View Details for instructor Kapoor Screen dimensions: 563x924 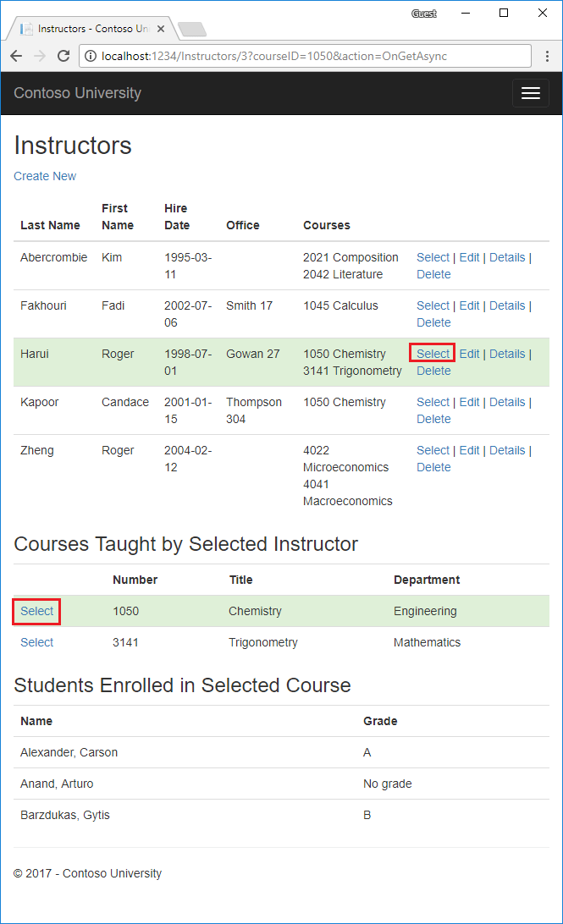point(507,401)
